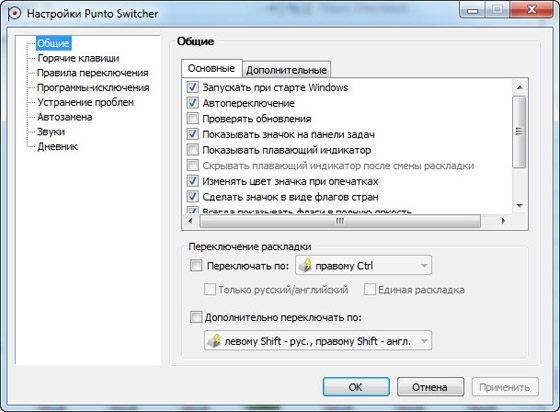Click the horizontal scroll right arrow
The width and height of the screenshot is (560, 412).
(503, 221)
